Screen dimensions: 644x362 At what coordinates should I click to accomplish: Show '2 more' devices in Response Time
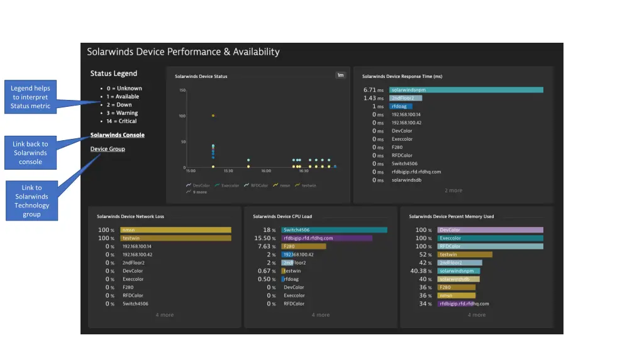(453, 190)
